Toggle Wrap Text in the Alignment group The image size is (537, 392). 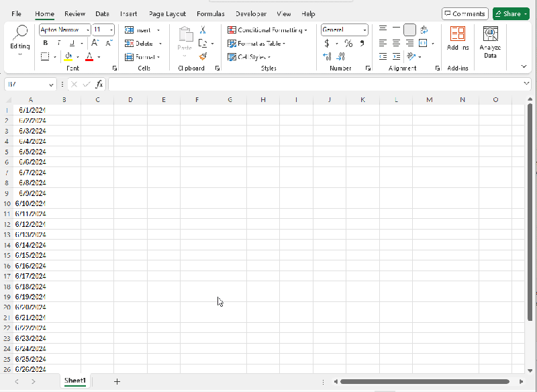point(424,30)
